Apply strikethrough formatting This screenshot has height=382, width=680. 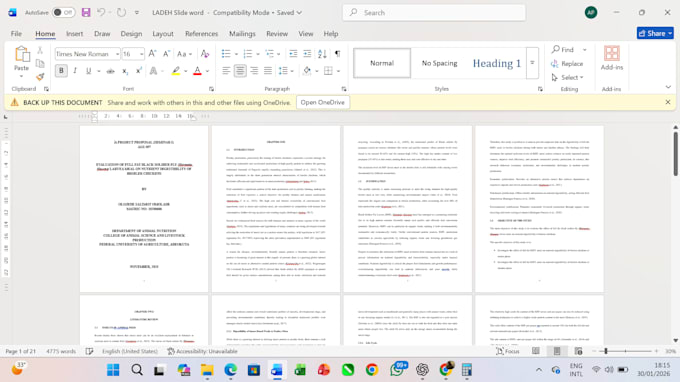coord(111,71)
